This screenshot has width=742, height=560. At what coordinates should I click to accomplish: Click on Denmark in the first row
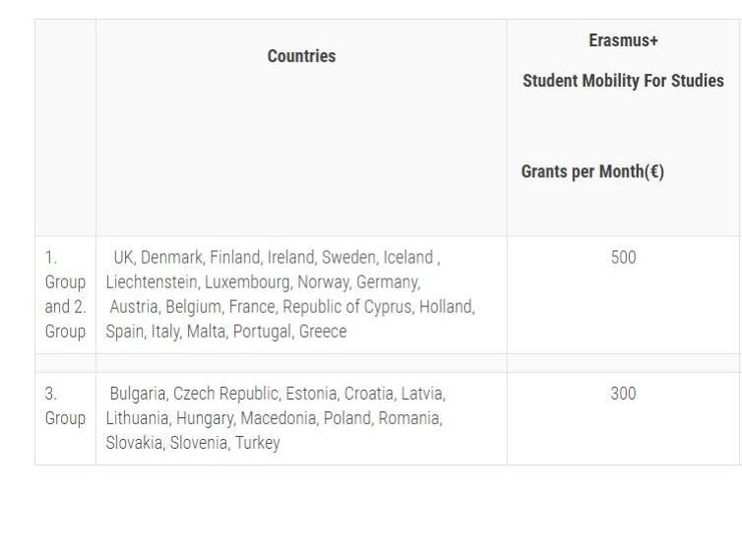pyautogui.click(x=171, y=258)
